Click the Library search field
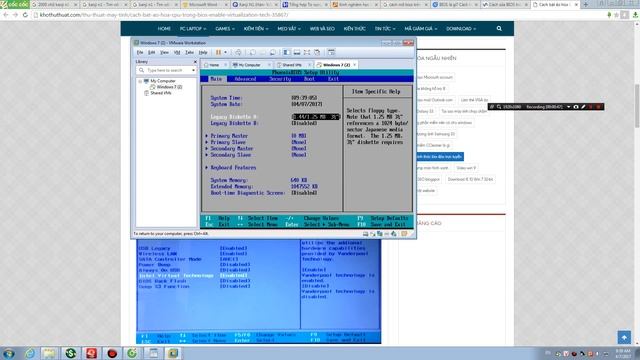Screen dimensions: 640x360 (x=166, y=70)
